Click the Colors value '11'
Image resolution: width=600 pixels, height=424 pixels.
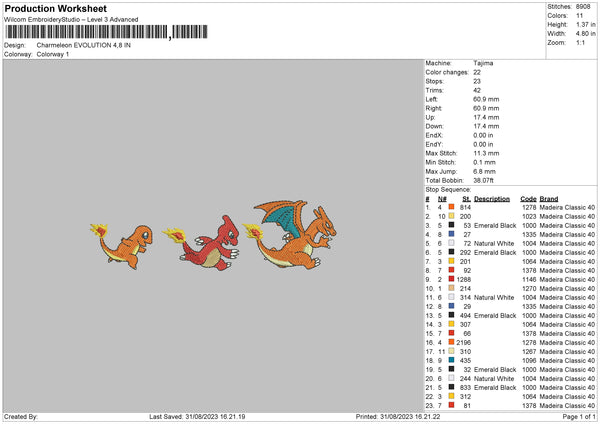point(579,16)
